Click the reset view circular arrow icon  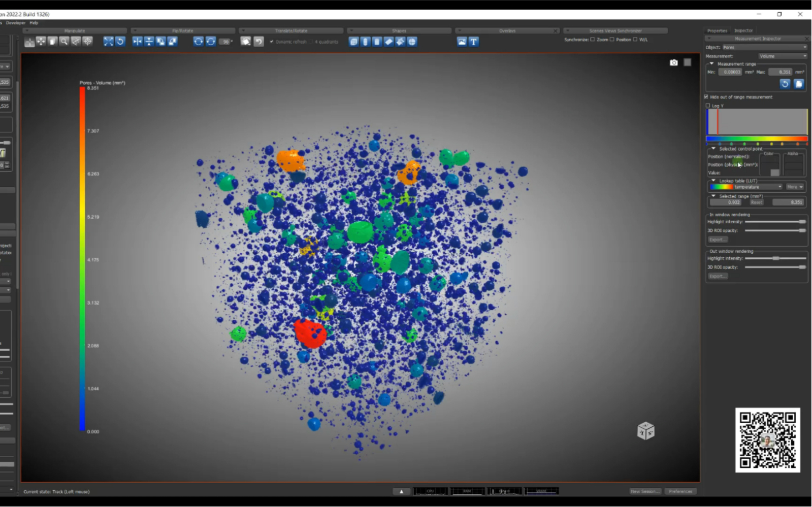120,42
